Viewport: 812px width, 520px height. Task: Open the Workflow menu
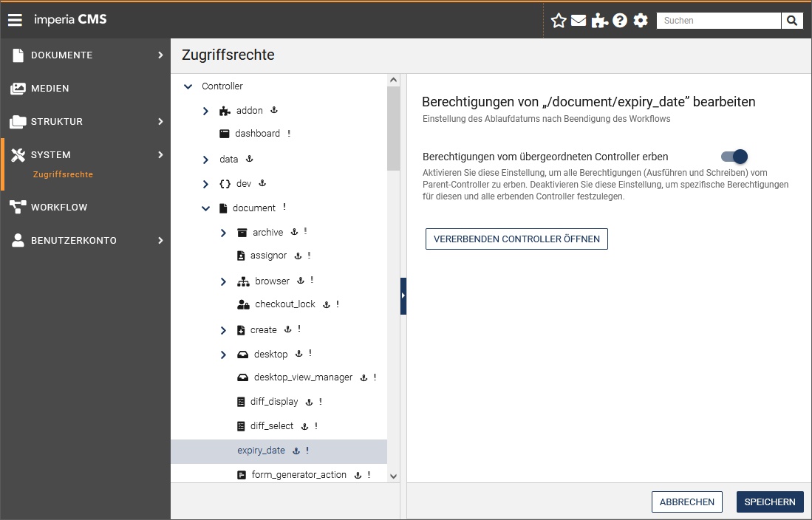(86, 207)
